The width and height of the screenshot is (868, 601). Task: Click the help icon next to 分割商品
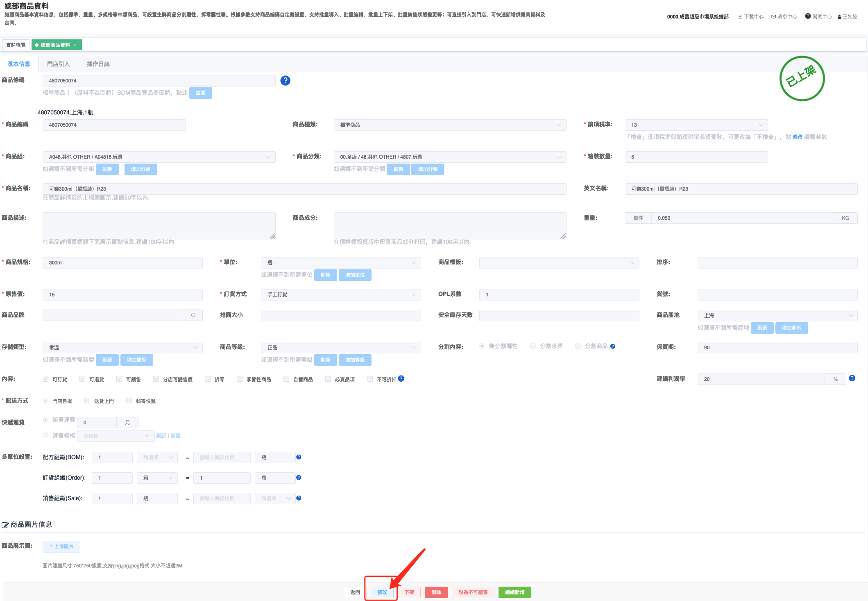click(613, 346)
